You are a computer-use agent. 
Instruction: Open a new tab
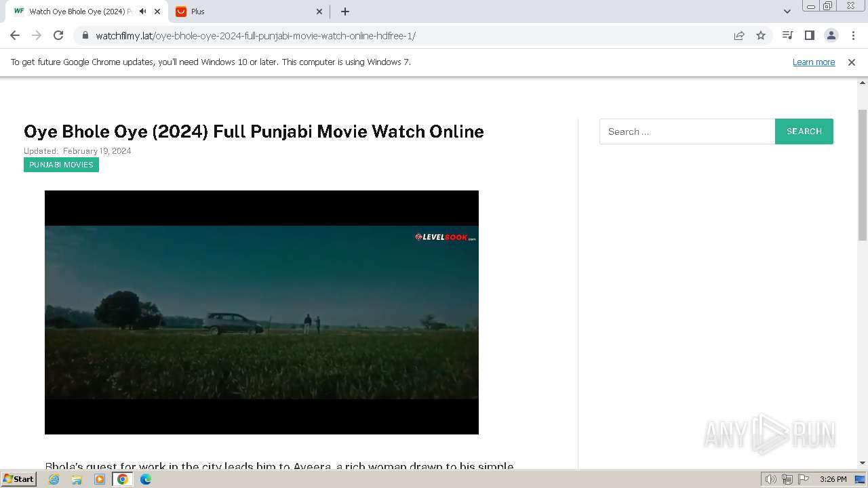click(345, 12)
